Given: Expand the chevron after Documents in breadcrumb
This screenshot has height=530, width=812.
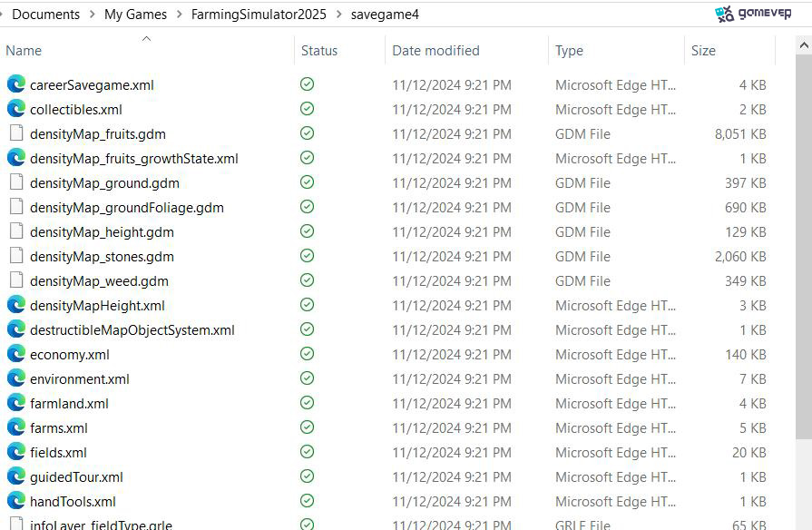Looking at the screenshot, I should pyautogui.click(x=93, y=15).
